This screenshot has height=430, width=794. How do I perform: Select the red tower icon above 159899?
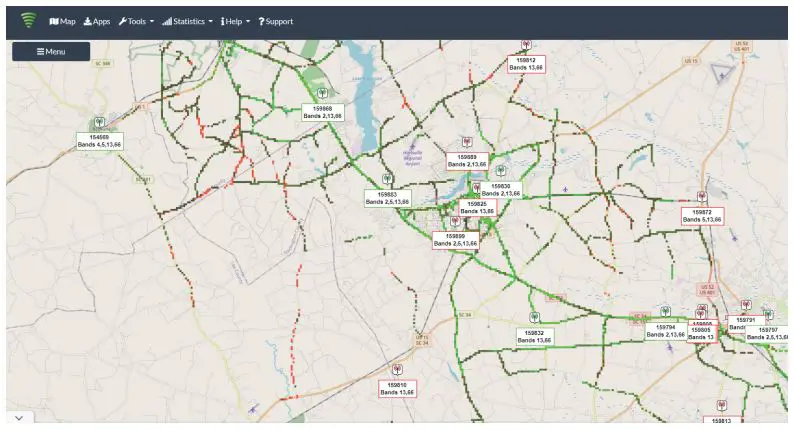455,221
